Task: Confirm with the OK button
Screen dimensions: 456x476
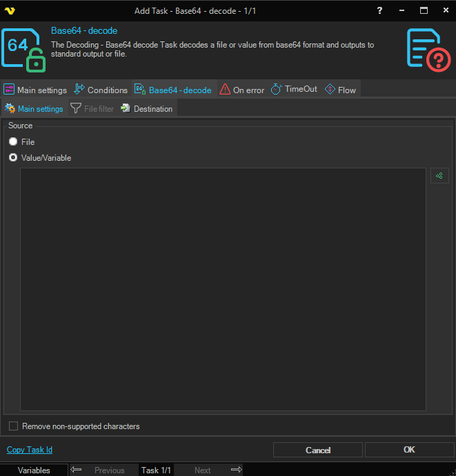Action: click(409, 450)
